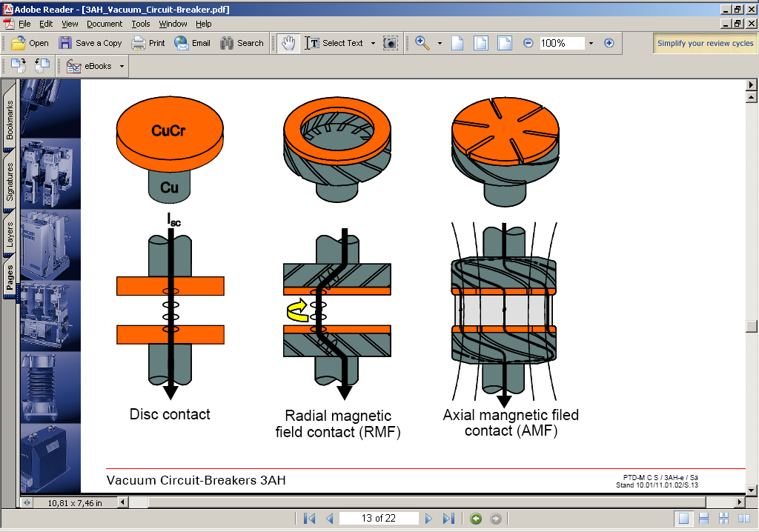Click vertical scrollbar down arrow

pos(751,490)
